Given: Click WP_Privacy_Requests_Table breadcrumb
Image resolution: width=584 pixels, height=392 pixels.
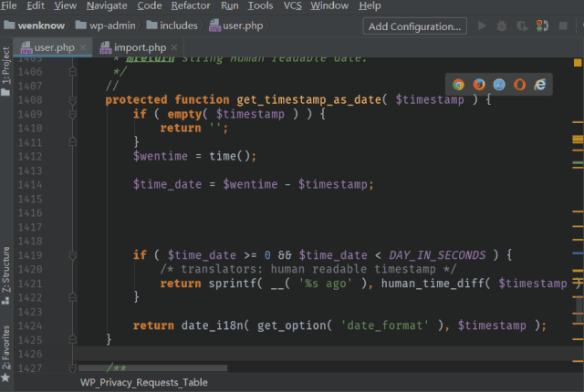Looking at the screenshot, I should click(x=144, y=382).
